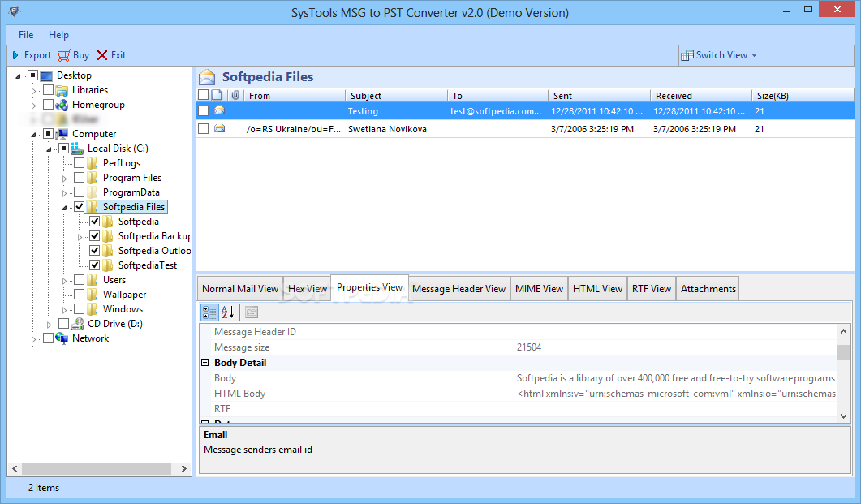The width and height of the screenshot is (861, 504).
Task: Switch to the Hex View tab
Action: click(307, 289)
